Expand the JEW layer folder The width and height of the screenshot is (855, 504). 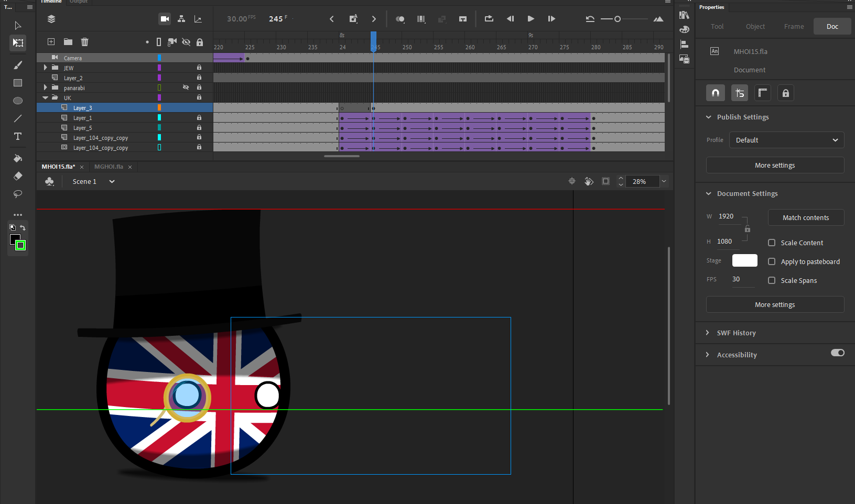46,68
